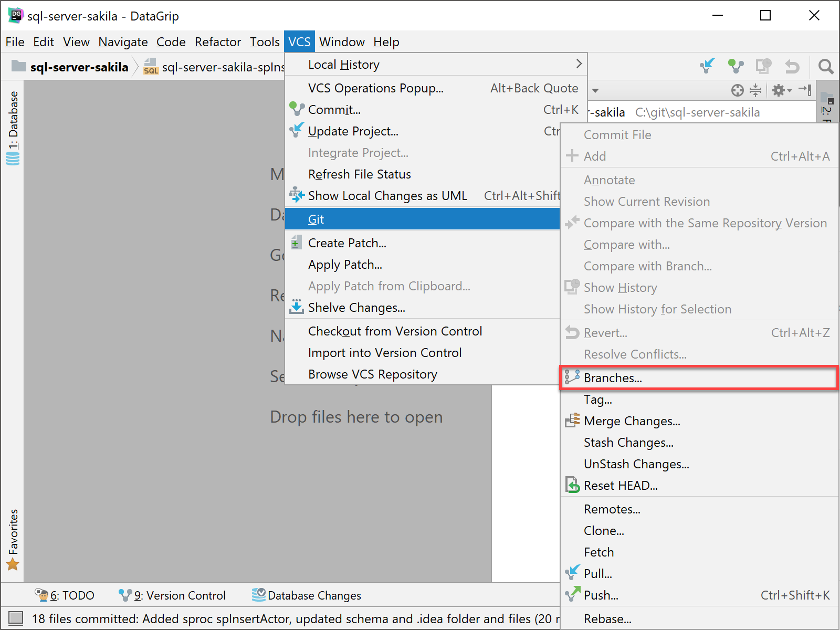This screenshot has width=840, height=630.
Task: Choose Refresh File Status
Action: pos(423,174)
